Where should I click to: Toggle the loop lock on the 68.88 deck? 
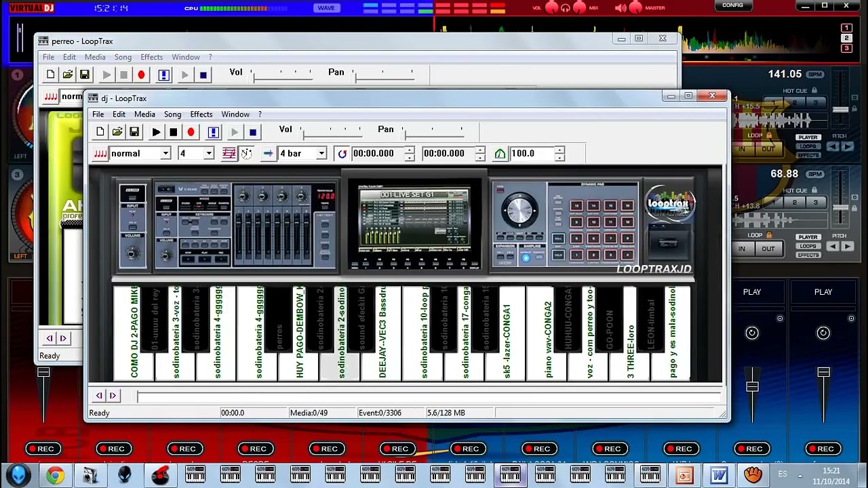pyautogui.click(x=769, y=235)
